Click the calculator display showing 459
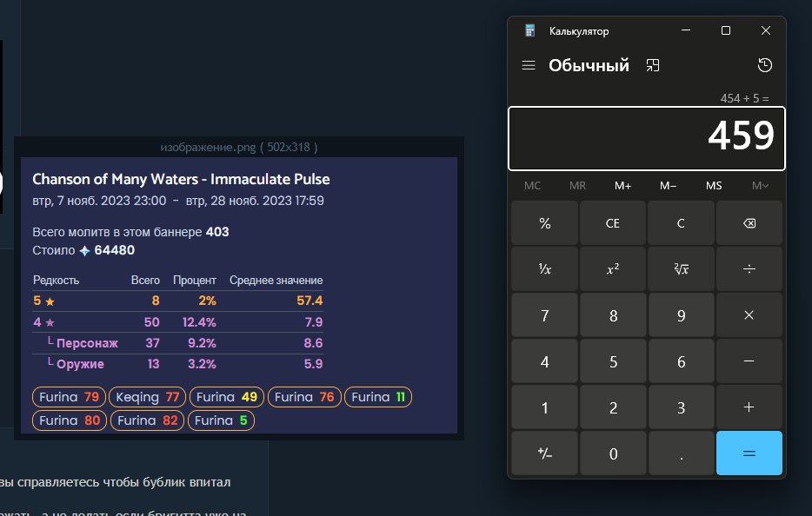The height and width of the screenshot is (516, 812). coord(647,138)
